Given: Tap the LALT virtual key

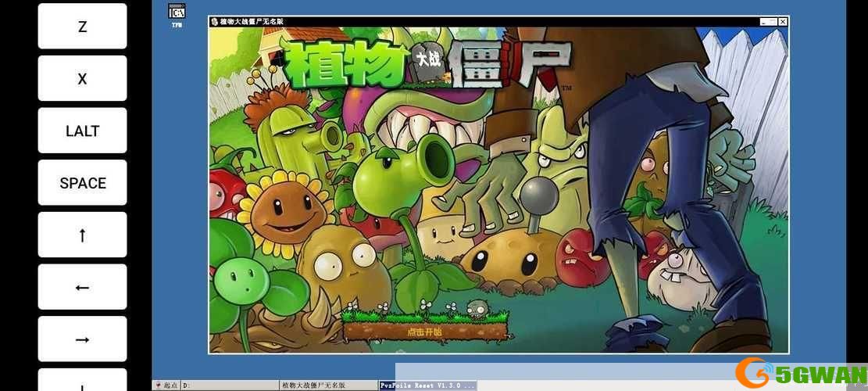Looking at the screenshot, I should coord(83,130).
